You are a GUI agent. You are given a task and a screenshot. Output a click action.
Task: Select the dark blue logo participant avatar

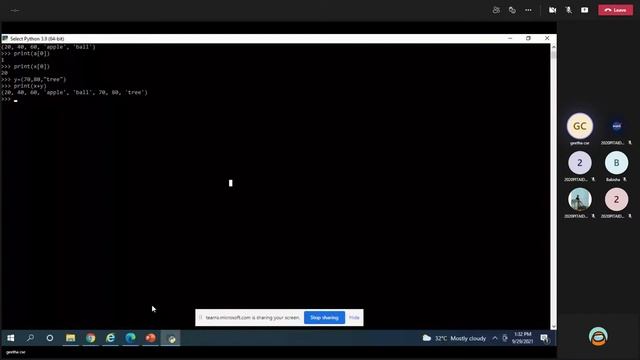pyautogui.click(x=616, y=126)
